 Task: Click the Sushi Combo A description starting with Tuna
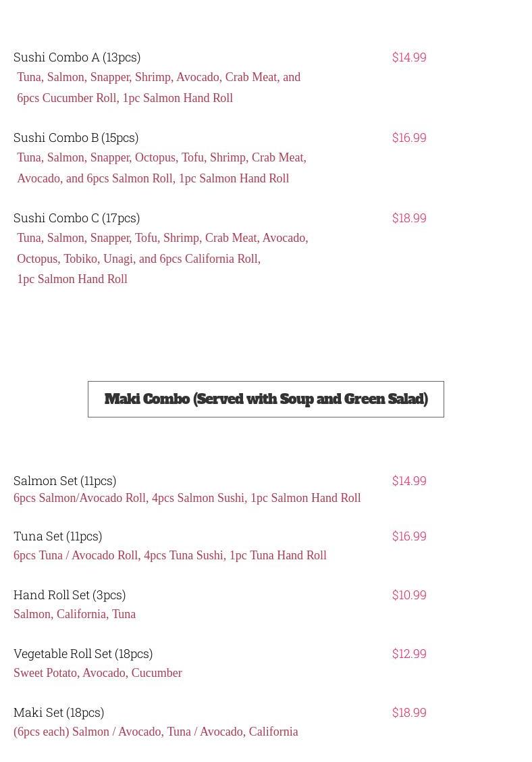(159, 87)
